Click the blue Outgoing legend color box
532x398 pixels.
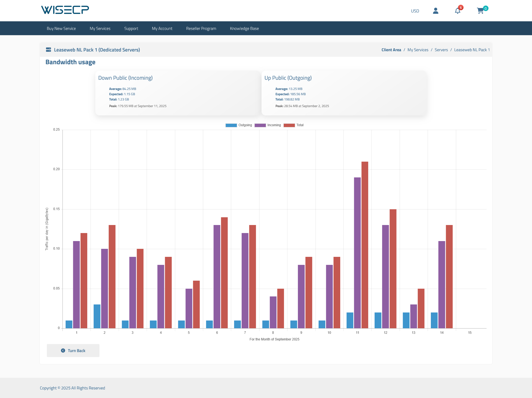point(231,125)
